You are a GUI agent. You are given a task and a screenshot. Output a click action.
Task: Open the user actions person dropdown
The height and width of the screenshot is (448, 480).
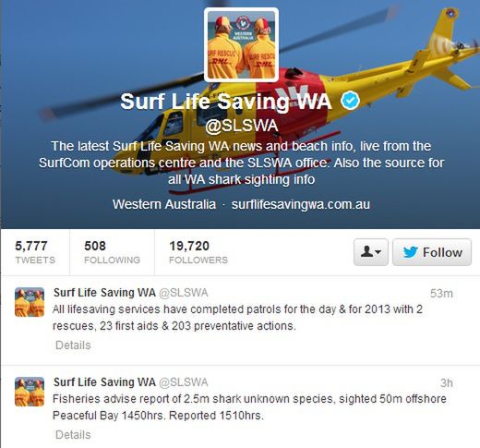point(371,252)
